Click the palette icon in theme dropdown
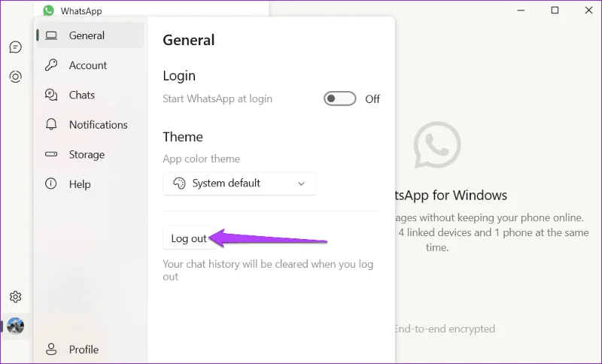The image size is (602, 364). coord(179,184)
